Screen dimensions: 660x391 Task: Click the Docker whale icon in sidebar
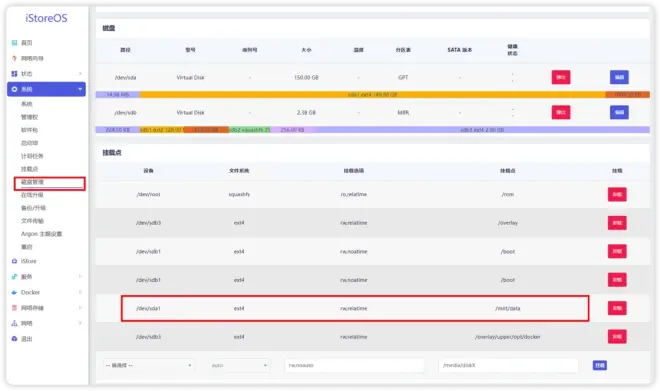coord(14,292)
